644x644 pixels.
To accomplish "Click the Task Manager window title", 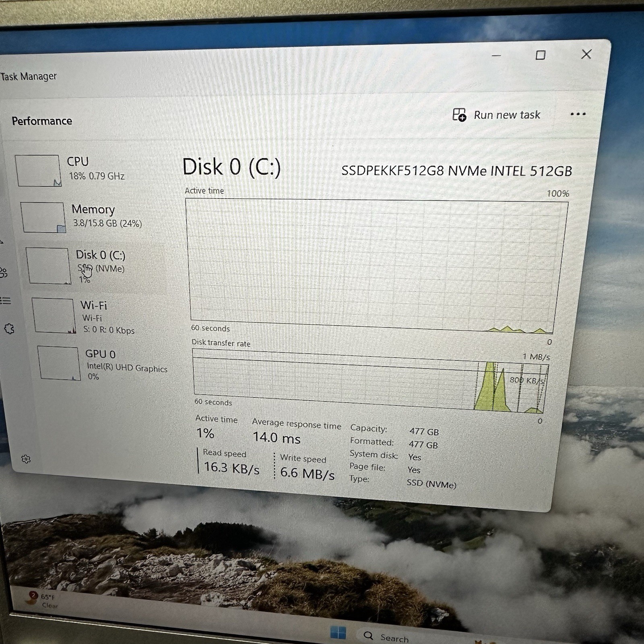I will (x=28, y=76).
